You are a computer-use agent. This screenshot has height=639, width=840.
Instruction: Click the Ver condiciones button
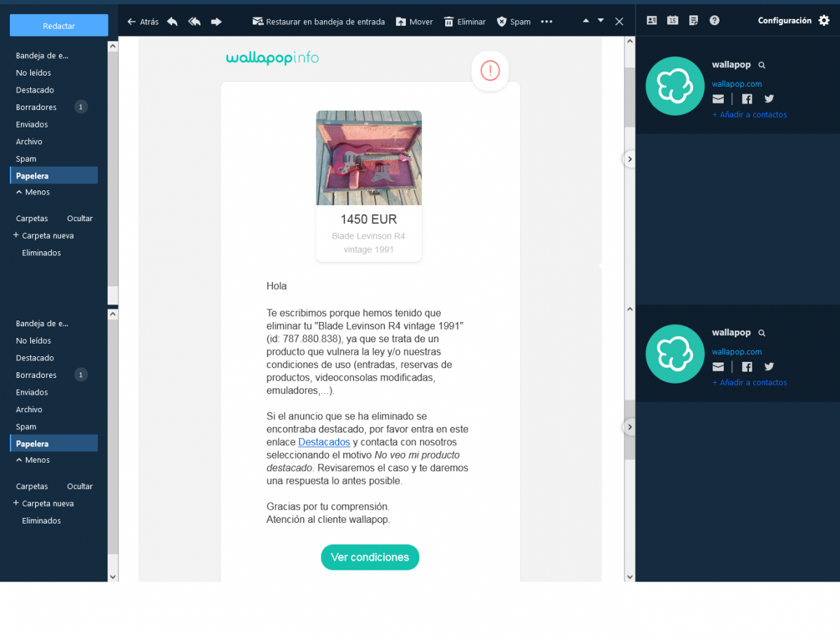[370, 557]
